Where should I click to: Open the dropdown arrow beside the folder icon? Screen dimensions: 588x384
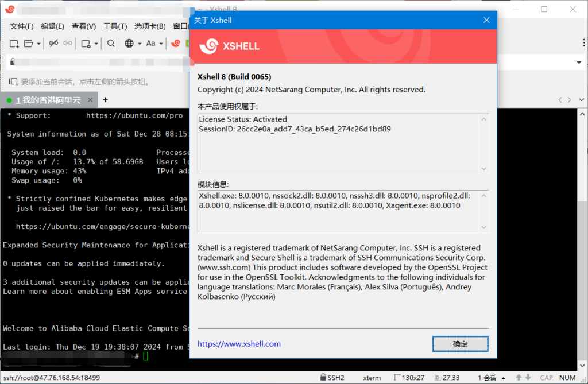pyautogui.click(x=38, y=44)
